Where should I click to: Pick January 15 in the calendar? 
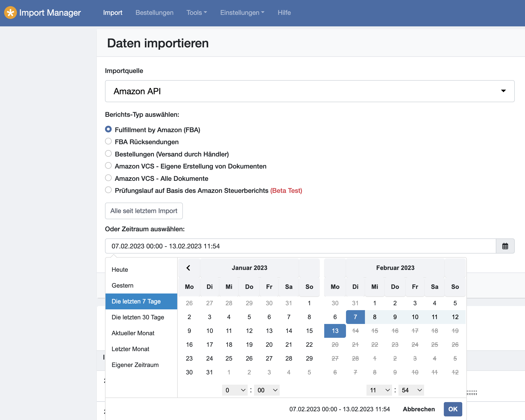pyautogui.click(x=309, y=331)
